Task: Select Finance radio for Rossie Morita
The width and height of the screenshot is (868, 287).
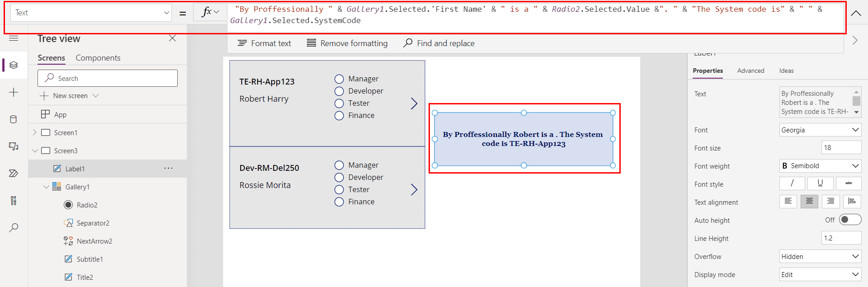Action: (339, 202)
